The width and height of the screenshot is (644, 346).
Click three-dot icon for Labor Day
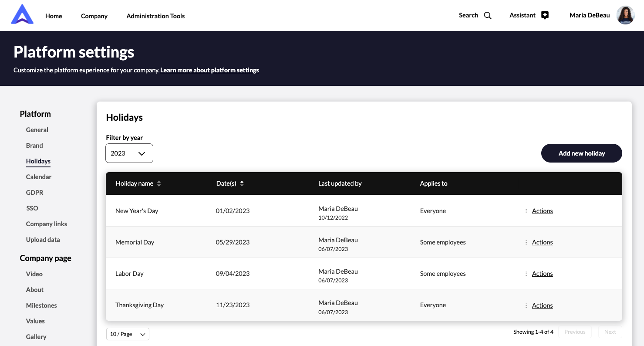526,274
